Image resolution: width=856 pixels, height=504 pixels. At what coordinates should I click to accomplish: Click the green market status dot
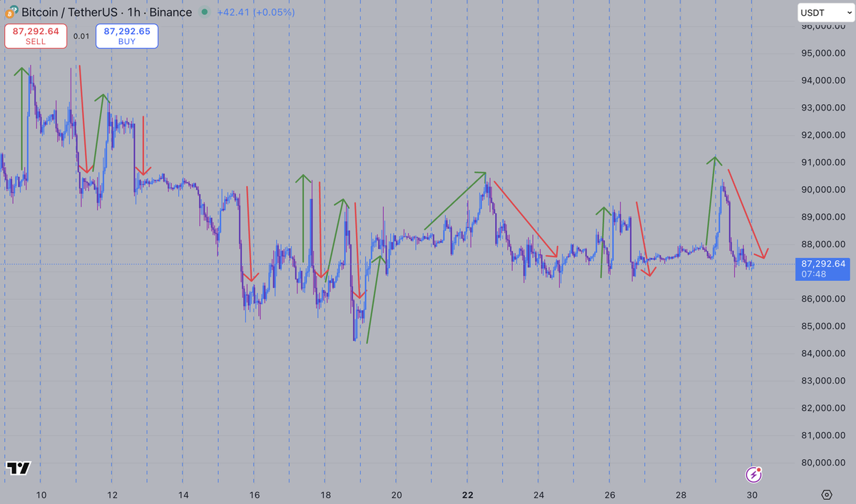[x=205, y=12]
